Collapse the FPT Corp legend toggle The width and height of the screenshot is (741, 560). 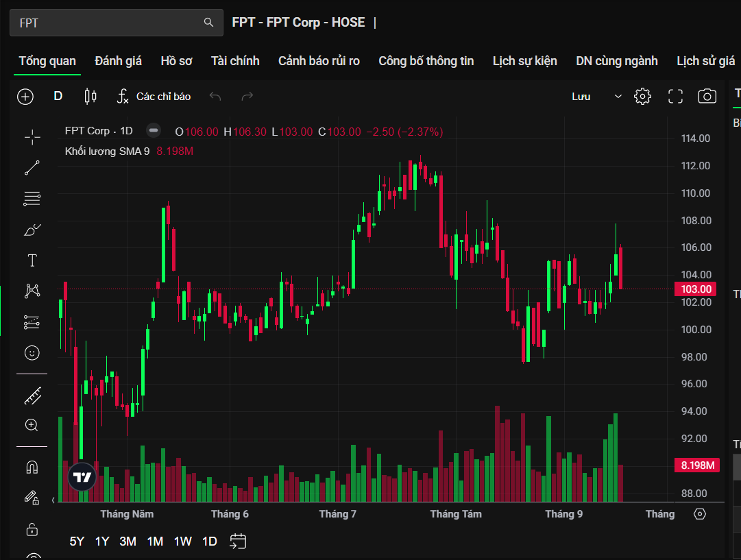point(153,130)
